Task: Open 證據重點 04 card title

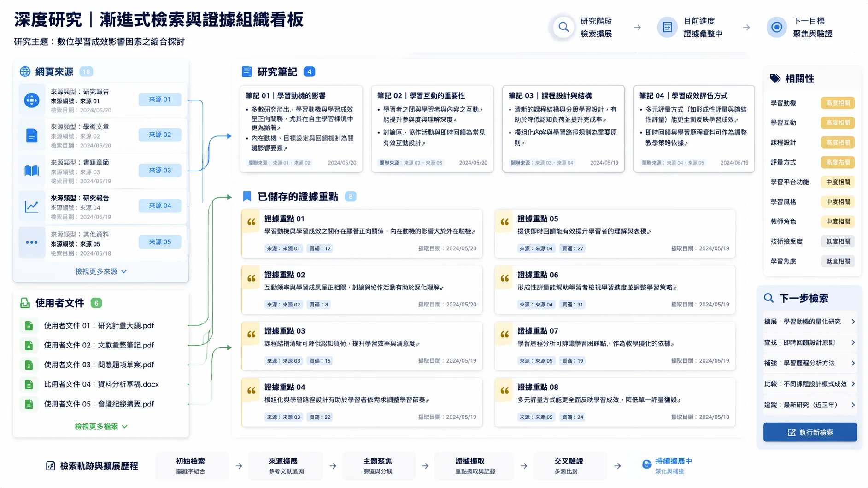Action: coord(285,387)
